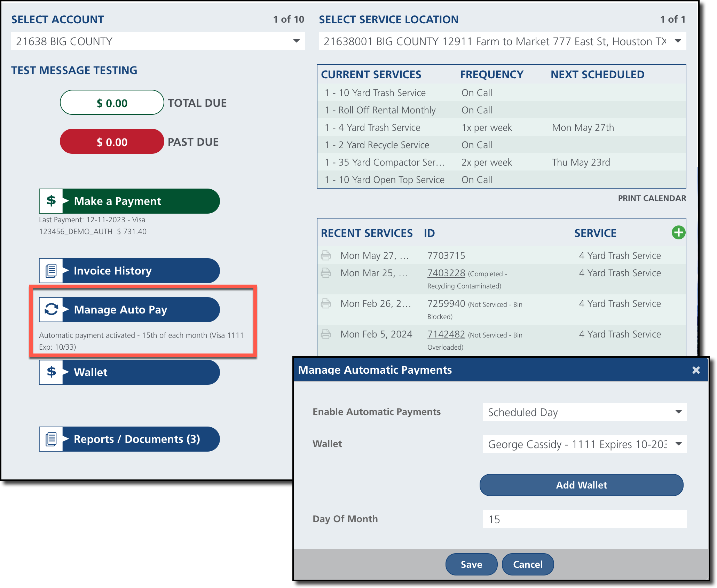Screen dimensions: 717x588
Task: Click the document icon on Invoice History
Action: (51, 271)
